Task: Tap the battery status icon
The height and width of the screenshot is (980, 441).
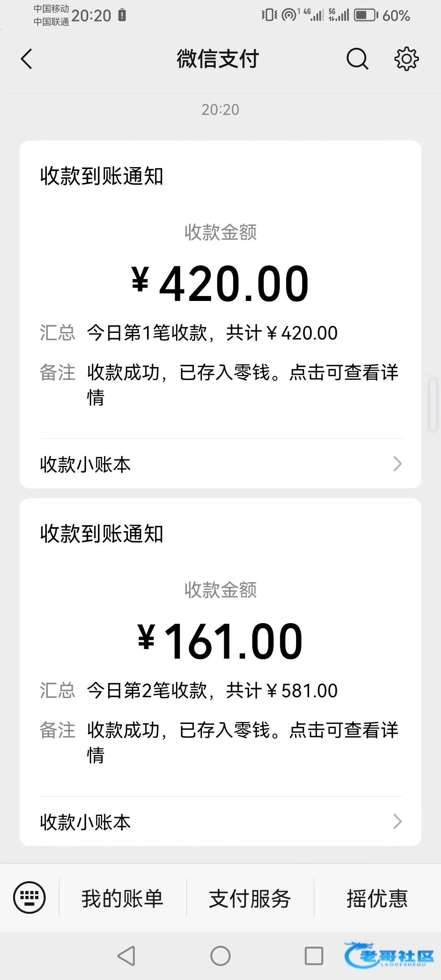Action: coord(365,16)
